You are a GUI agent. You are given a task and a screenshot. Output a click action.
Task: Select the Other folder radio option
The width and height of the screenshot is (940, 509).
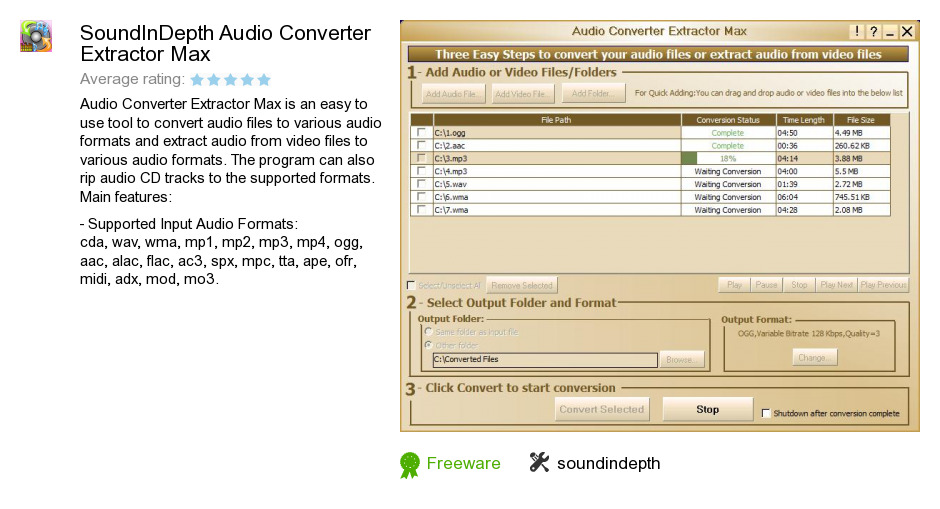click(x=429, y=345)
